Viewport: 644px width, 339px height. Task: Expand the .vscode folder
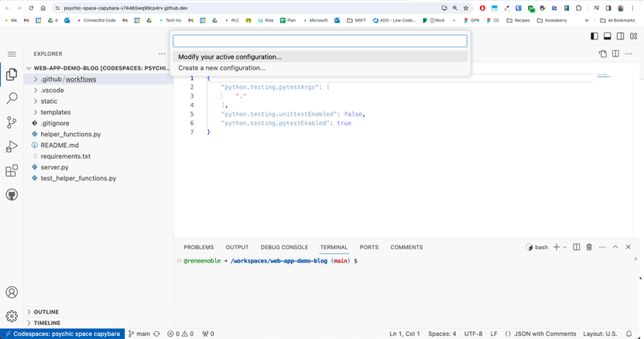pos(98,91)
